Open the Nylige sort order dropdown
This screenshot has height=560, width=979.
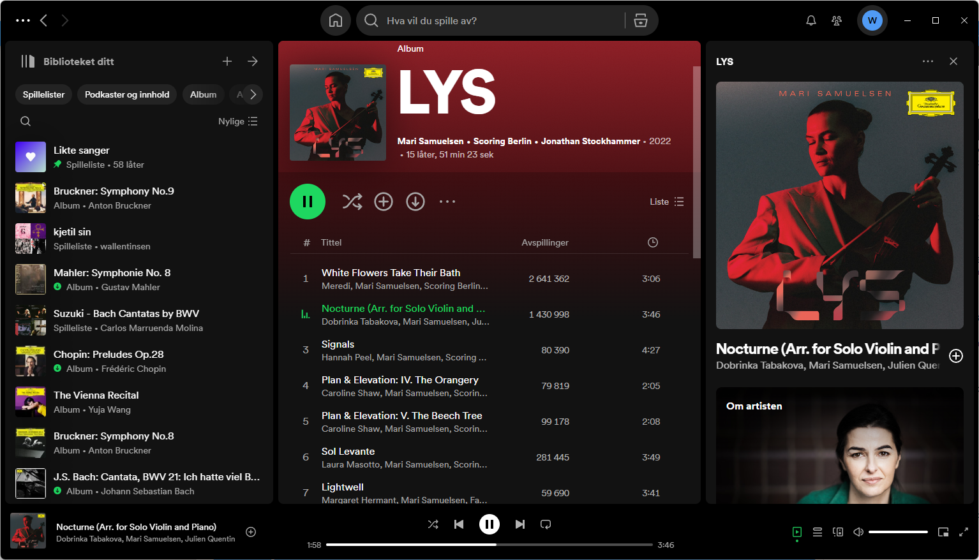click(238, 121)
